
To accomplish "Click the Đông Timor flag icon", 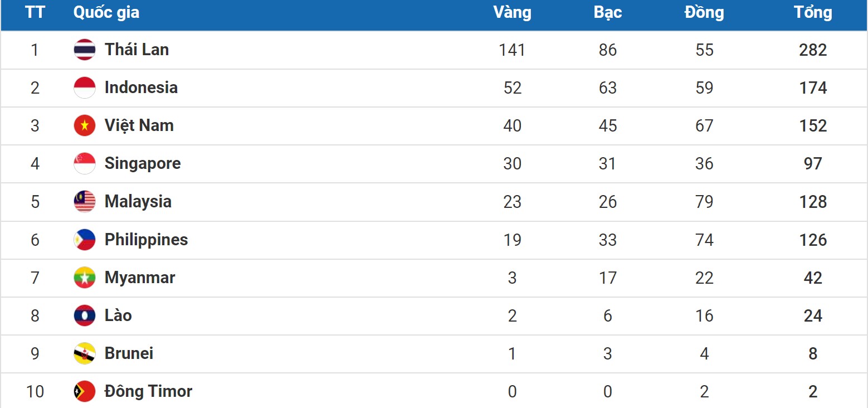I will tap(85, 391).
